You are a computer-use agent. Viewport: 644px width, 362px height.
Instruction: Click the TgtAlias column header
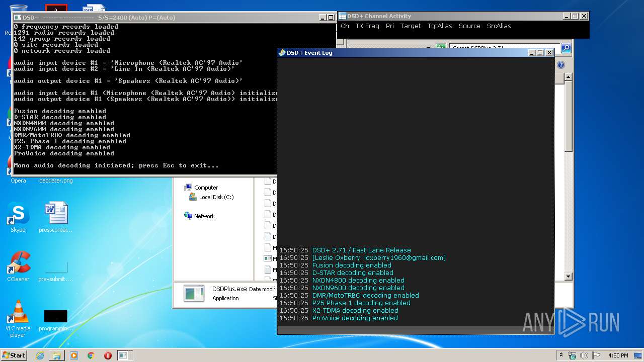point(440,26)
